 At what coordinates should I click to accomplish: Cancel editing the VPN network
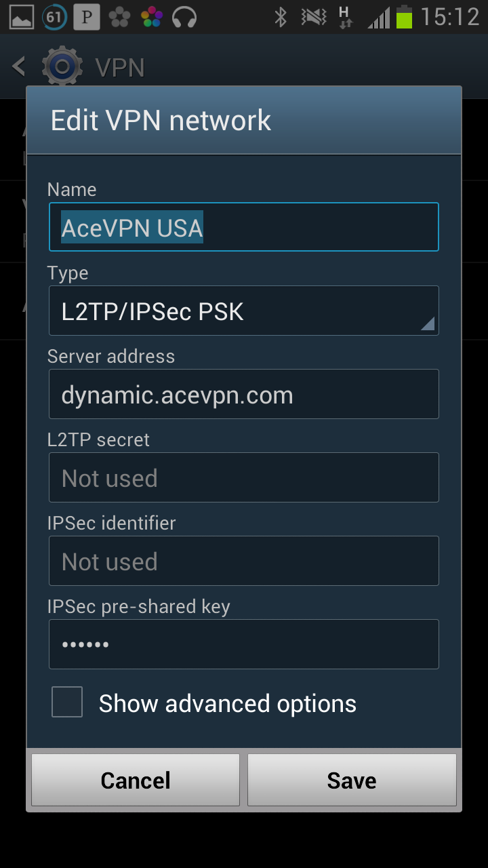pyautogui.click(x=136, y=780)
